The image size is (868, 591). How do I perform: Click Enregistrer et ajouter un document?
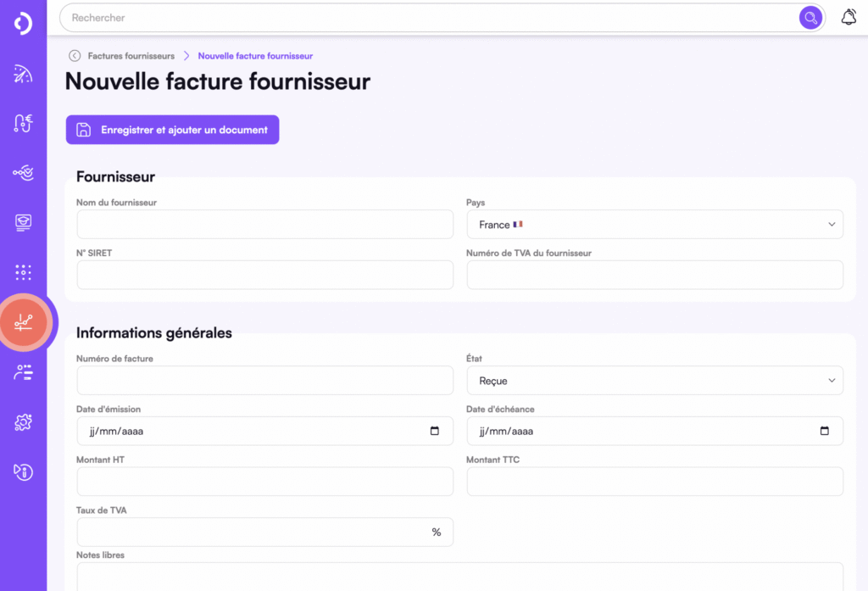pyautogui.click(x=172, y=130)
